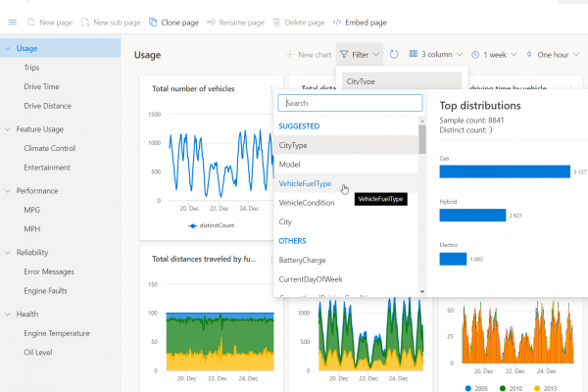This screenshot has width=588, height=392.
Task: Select the City filter option
Action: 346,221
